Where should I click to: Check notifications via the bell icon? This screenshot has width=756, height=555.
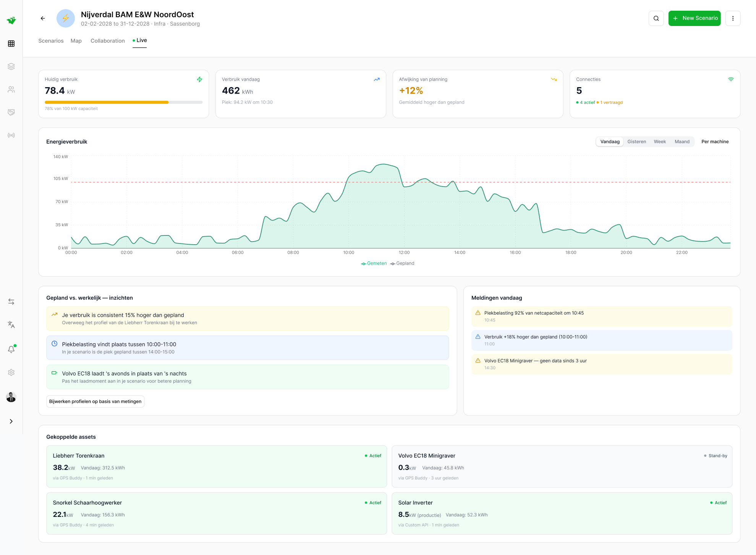coord(11,349)
